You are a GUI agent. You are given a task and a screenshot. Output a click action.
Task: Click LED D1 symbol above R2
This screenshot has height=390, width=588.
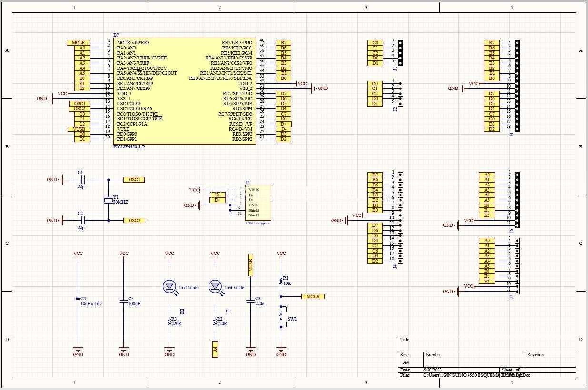[215, 286]
